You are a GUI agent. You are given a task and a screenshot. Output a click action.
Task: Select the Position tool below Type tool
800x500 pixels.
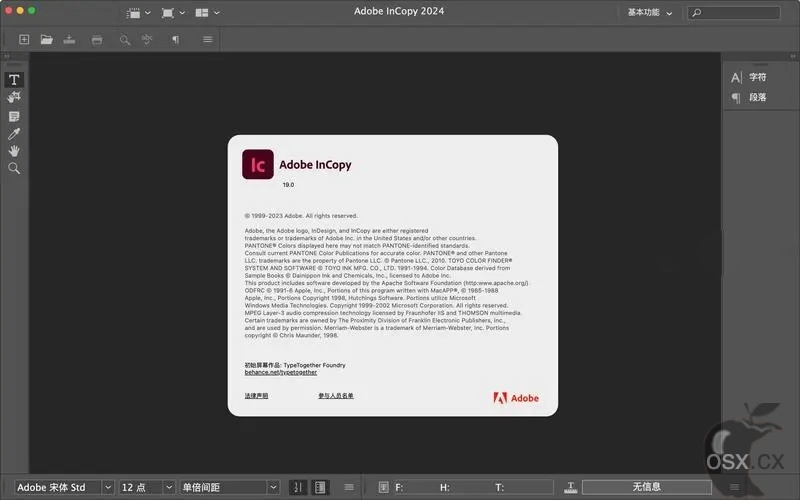pos(14,97)
